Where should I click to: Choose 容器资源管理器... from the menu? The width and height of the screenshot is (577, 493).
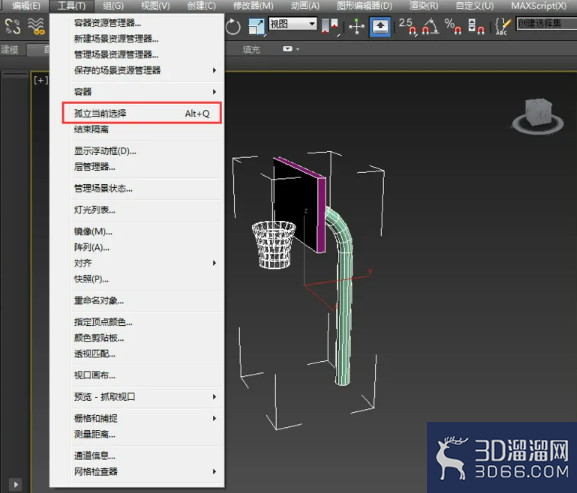coord(137,23)
